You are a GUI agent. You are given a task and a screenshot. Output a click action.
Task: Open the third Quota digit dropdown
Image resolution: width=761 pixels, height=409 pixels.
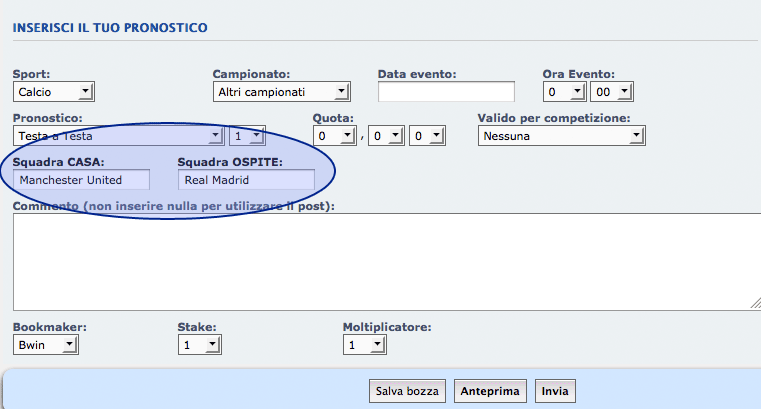tap(427, 136)
